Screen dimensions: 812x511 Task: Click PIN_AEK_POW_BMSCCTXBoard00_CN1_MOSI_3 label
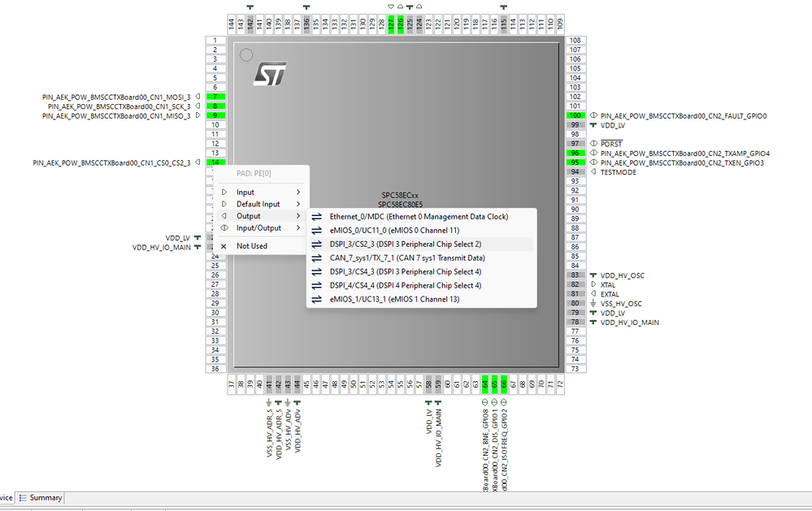116,97
